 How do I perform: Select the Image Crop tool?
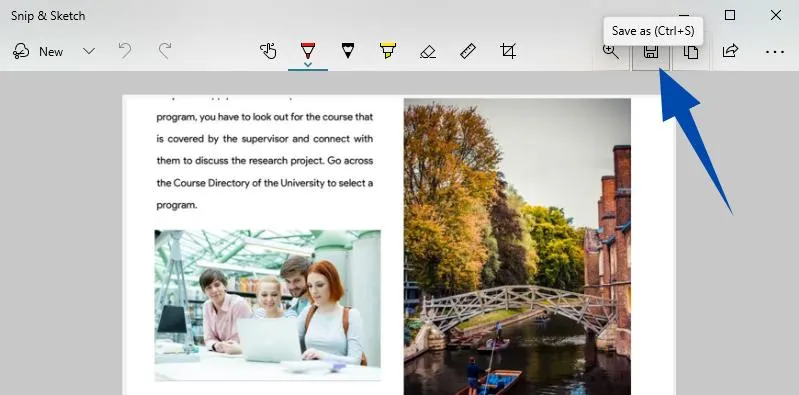click(508, 51)
